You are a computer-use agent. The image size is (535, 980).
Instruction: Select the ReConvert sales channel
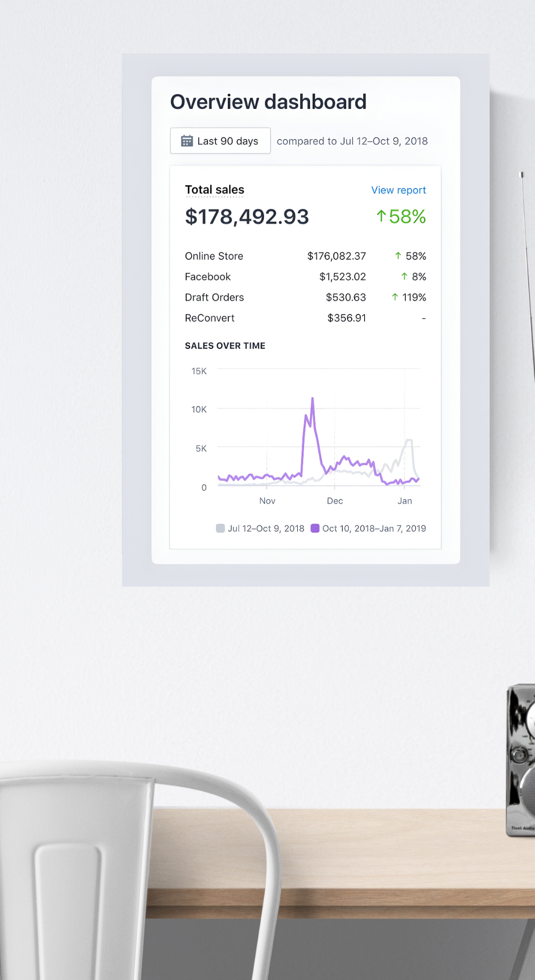(210, 318)
